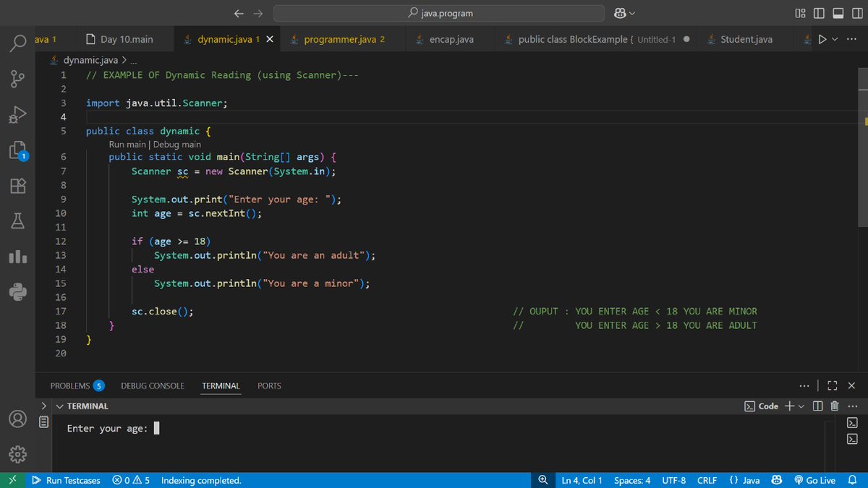This screenshot has width=868, height=488.
Task: Expand dynamic.java breadcrumb path
Action: click(x=132, y=61)
